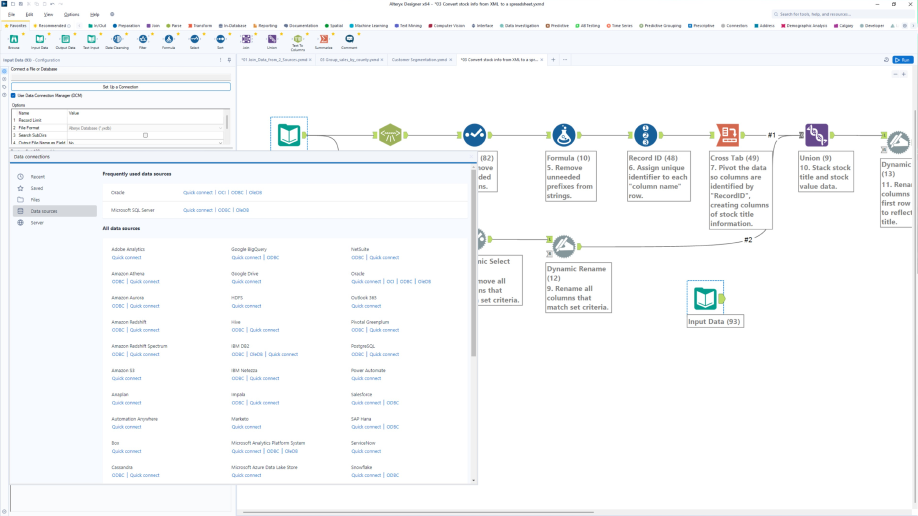Click the search tools and help field
The width and height of the screenshot is (918, 516).
click(840, 15)
